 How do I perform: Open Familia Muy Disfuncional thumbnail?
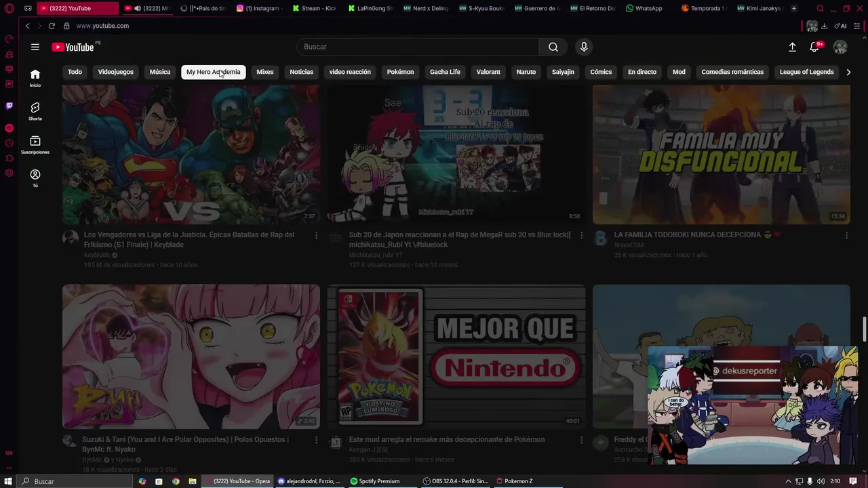pos(722,155)
